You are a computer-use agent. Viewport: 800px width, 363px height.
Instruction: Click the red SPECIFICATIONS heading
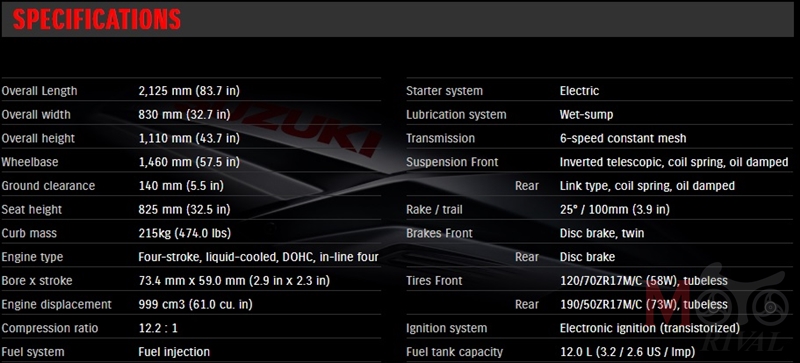point(97,19)
